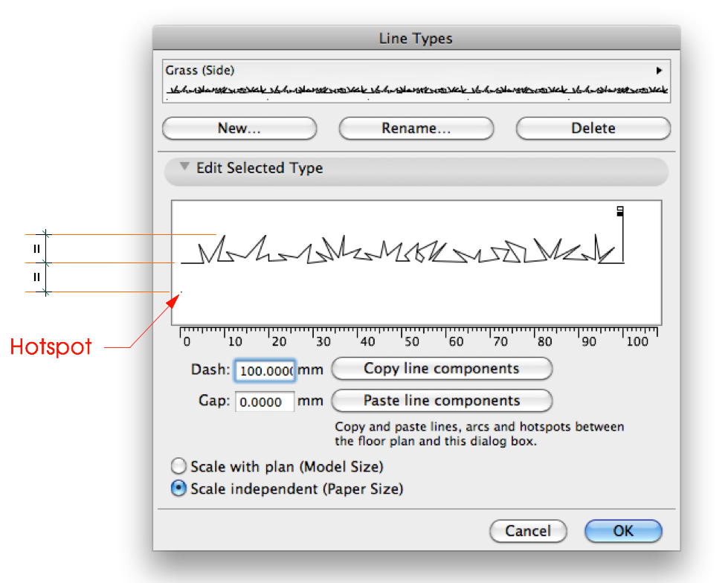This screenshot has height=583, width=728.
Task: Click the Gap value input field
Action: (x=265, y=402)
